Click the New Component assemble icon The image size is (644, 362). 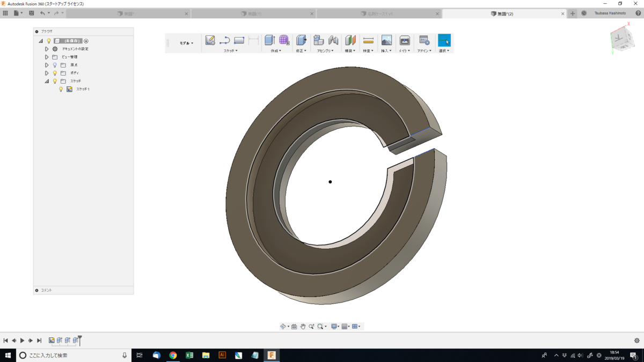[318, 40]
